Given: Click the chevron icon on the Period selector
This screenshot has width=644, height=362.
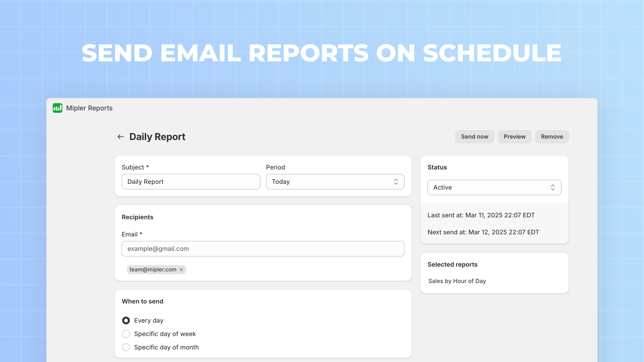Looking at the screenshot, I should point(396,182).
